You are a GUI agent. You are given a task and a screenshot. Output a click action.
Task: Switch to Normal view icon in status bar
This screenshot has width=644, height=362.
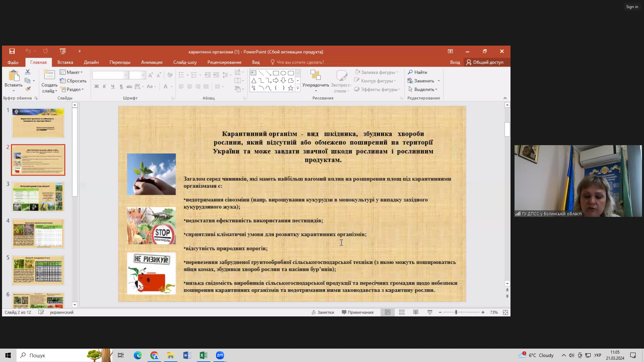[x=388, y=312]
